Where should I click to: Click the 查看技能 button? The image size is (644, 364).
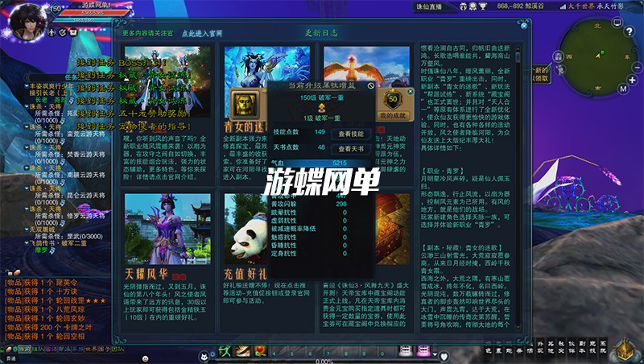(351, 134)
